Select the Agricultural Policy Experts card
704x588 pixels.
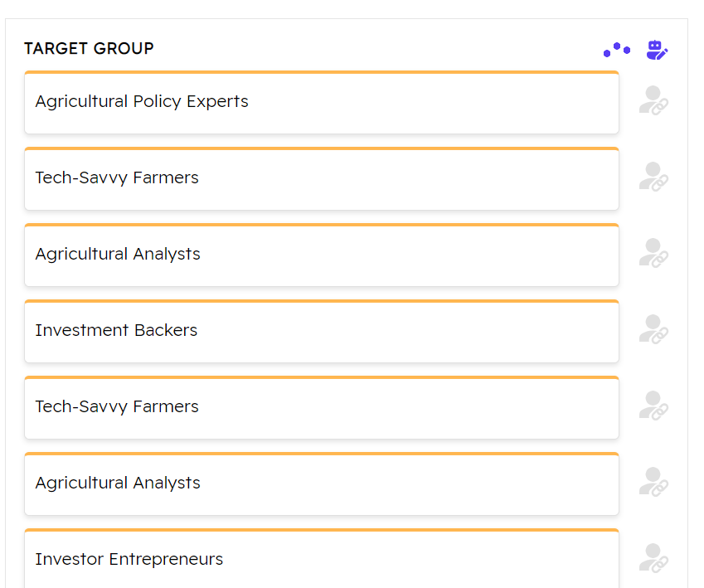tap(415, 103)
